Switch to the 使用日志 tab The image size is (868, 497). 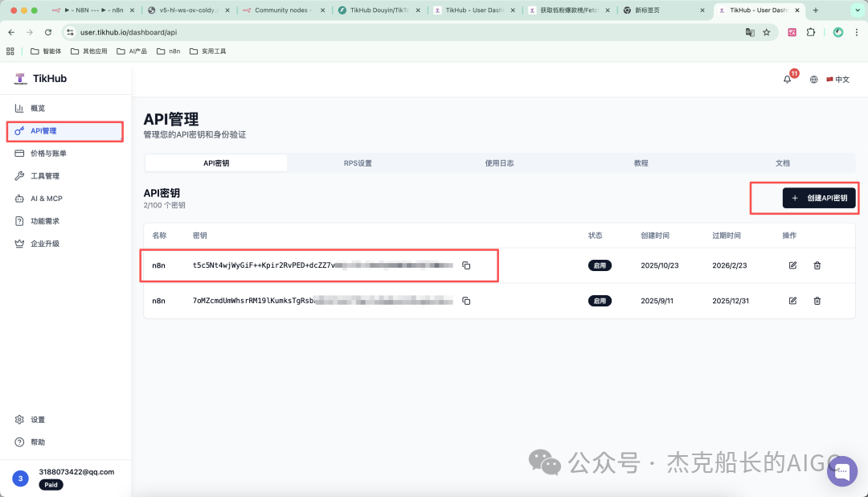point(499,163)
